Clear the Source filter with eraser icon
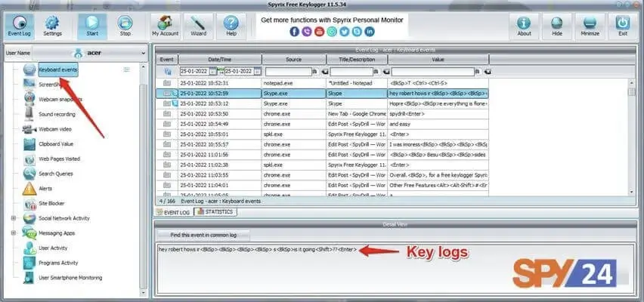644x302 pixels. (324, 72)
